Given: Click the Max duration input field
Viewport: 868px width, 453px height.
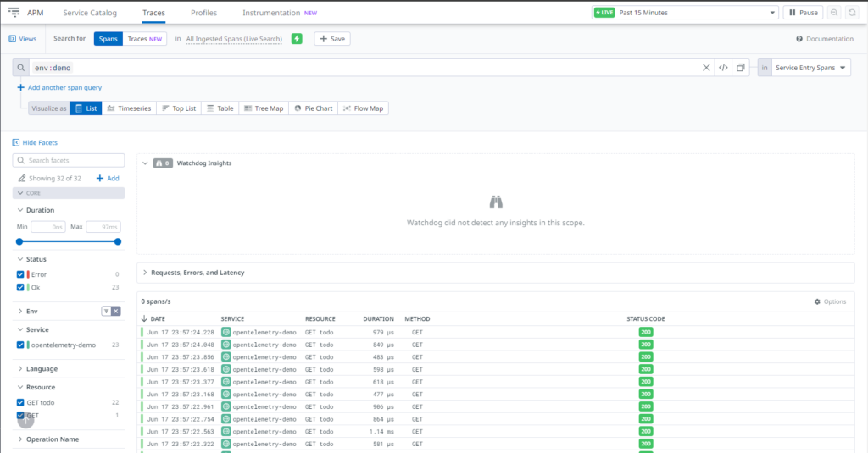Looking at the screenshot, I should pos(103,227).
